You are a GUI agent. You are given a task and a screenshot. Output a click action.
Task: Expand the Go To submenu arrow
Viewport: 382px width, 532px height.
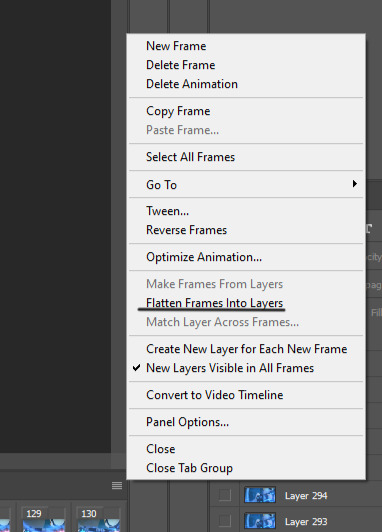point(355,184)
